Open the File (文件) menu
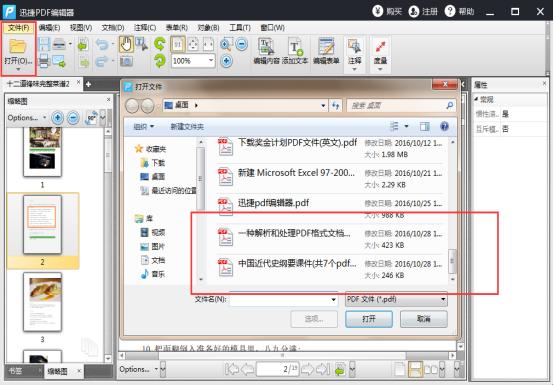 click(19, 28)
